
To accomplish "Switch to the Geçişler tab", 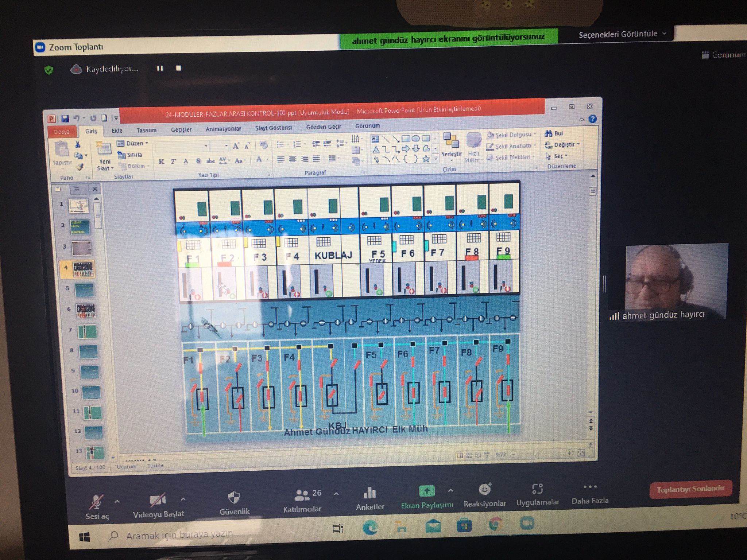I will 181,129.
